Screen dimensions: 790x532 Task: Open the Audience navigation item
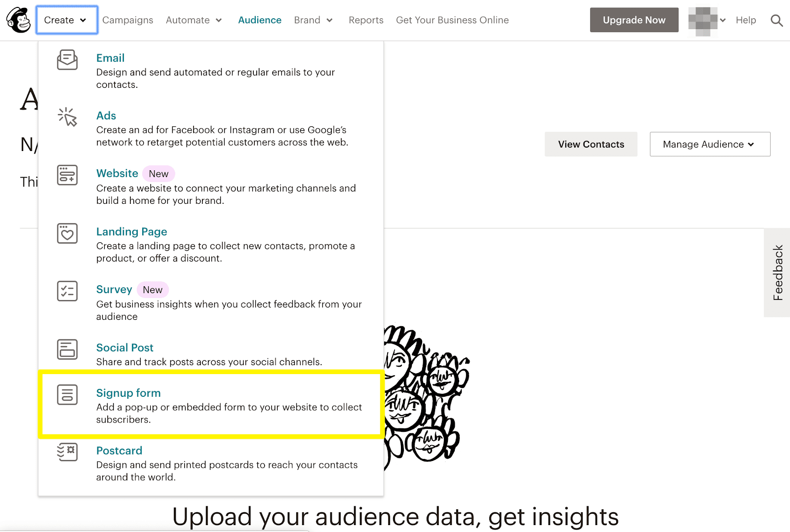[260, 20]
